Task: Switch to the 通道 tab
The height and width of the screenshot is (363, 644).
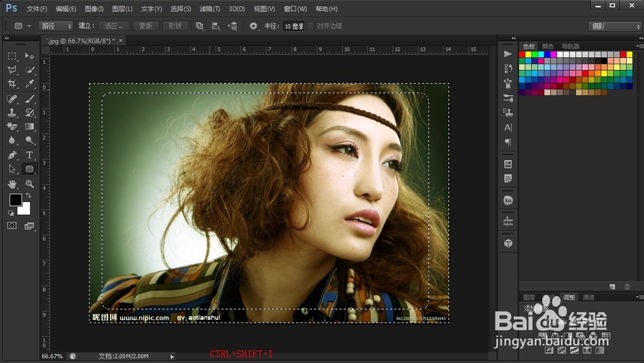Action: tap(589, 297)
